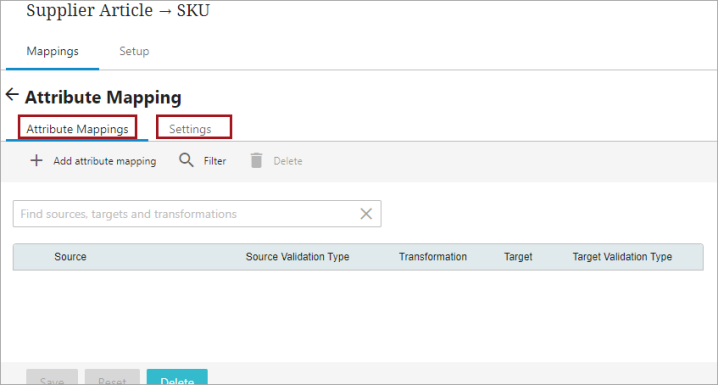The height and width of the screenshot is (385, 718).
Task: Click the plus icon to add mapping
Action: coord(36,161)
